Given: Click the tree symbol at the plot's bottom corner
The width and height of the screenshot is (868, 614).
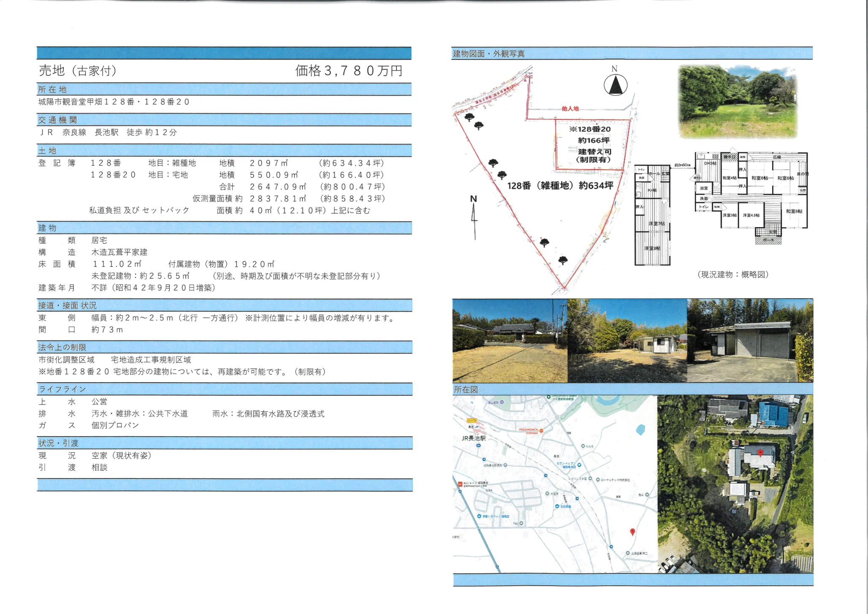Looking at the screenshot, I should pyautogui.click(x=563, y=261).
